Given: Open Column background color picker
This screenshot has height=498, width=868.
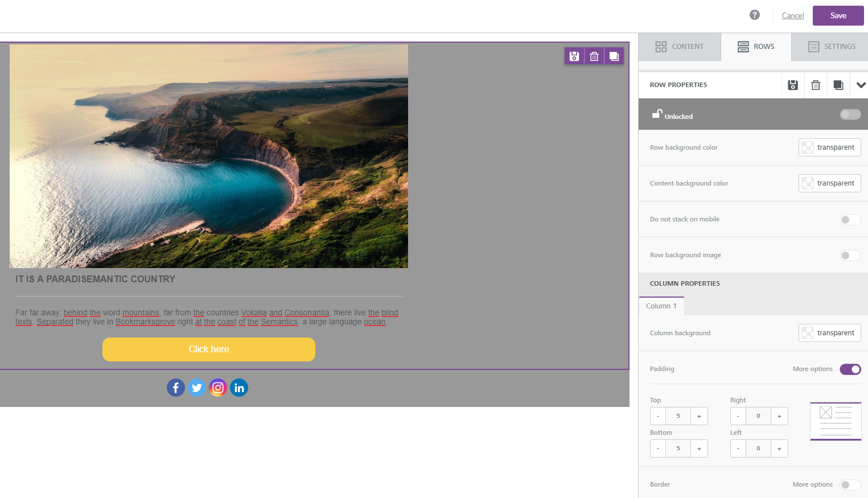Looking at the screenshot, I should (830, 333).
